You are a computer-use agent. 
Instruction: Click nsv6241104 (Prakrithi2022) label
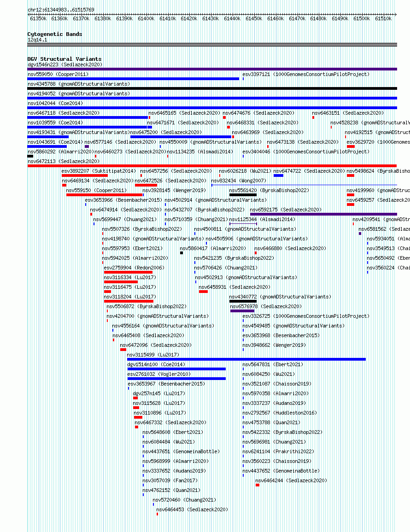coord(278,451)
